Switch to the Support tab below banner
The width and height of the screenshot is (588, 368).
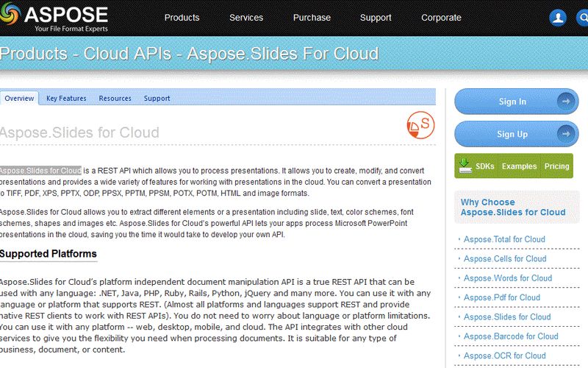pos(157,99)
